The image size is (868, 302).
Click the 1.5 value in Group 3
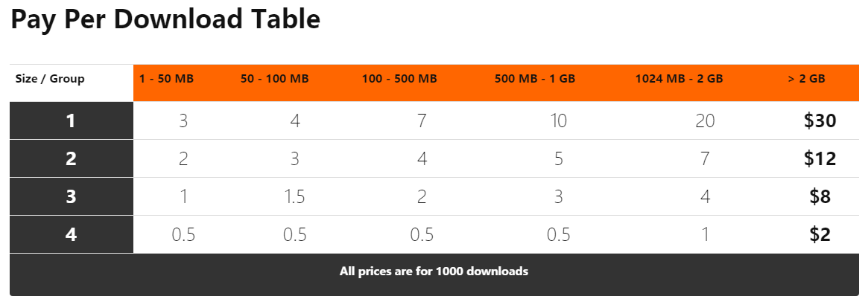pyautogui.click(x=294, y=196)
